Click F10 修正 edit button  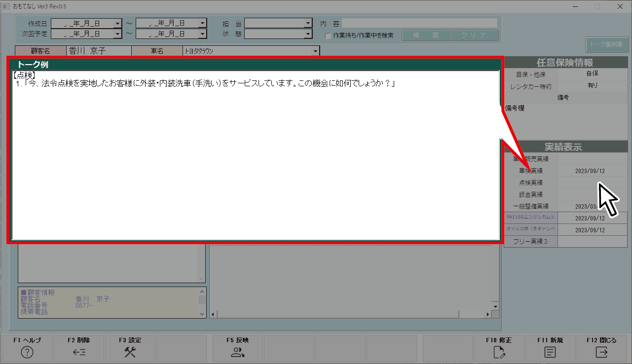tap(499, 348)
